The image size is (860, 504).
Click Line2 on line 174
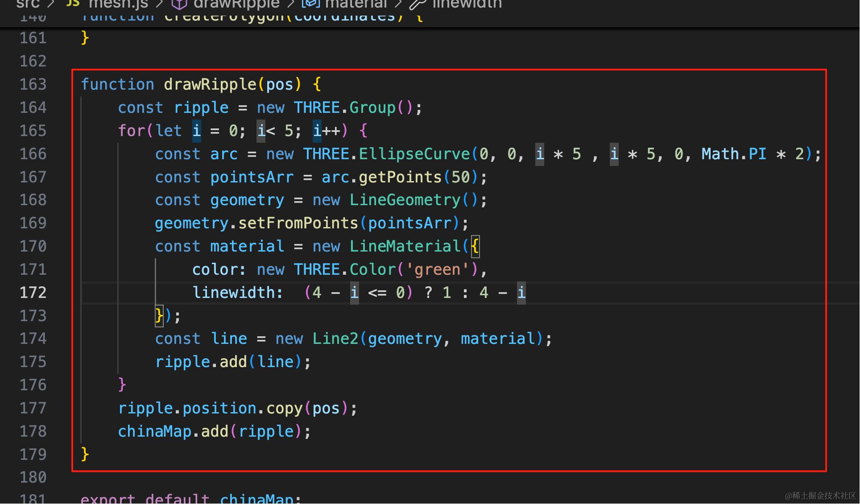(335, 339)
